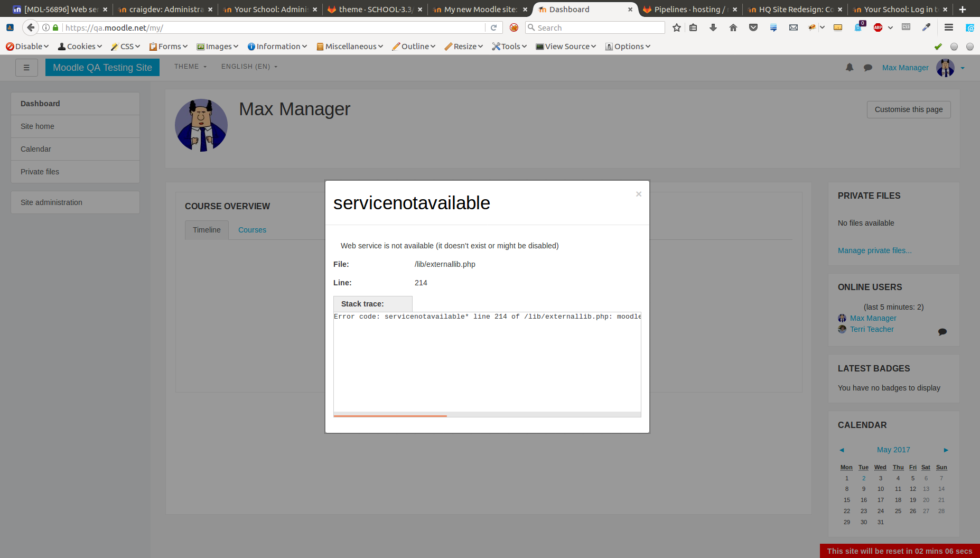980x558 pixels.
Task: Go back to the previous page
Action: click(31, 27)
